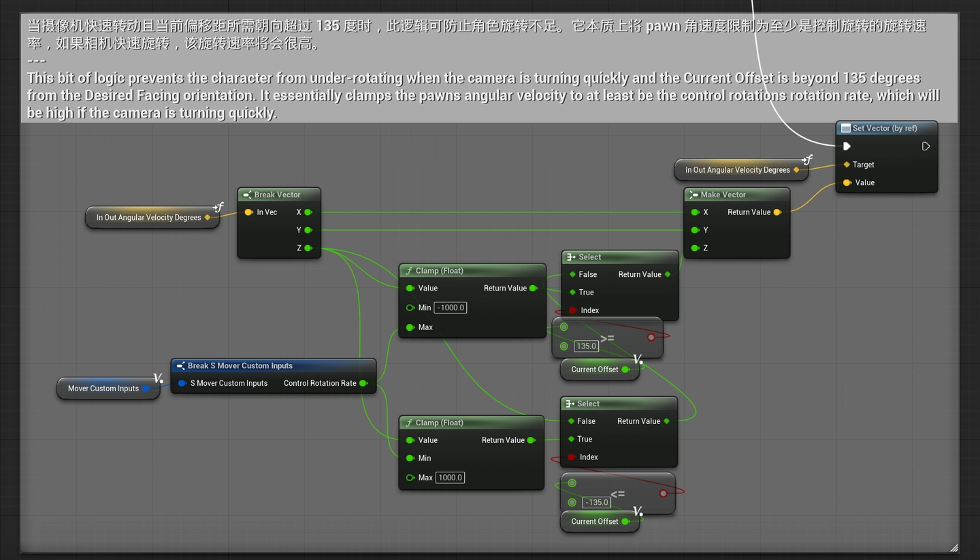Click output pin of variable feeding Set Vector Target
The width and height of the screenshot is (980, 560).
click(x=797, y=170)
